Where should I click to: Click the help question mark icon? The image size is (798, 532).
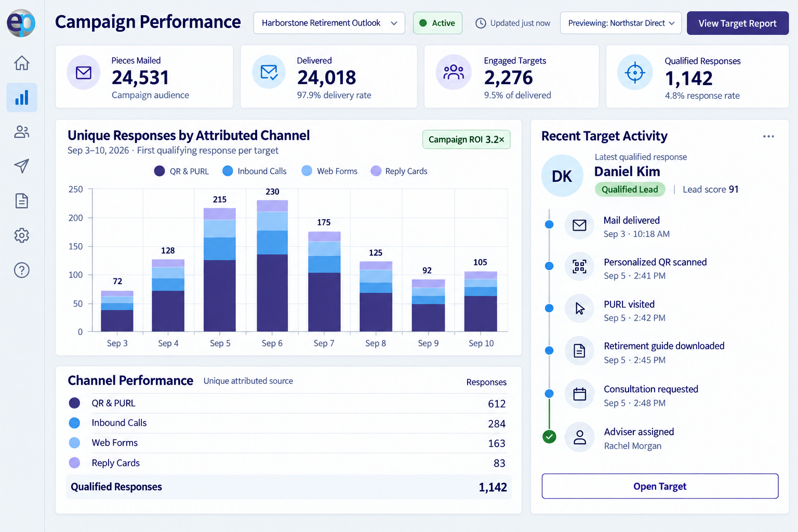tap(22, 270)
